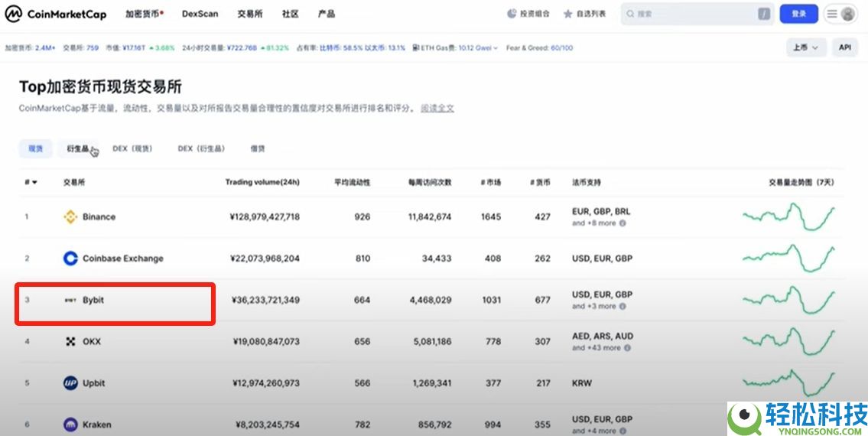Click the API button
The width and height of the screenshot is (868, 436).
(845, 47)
